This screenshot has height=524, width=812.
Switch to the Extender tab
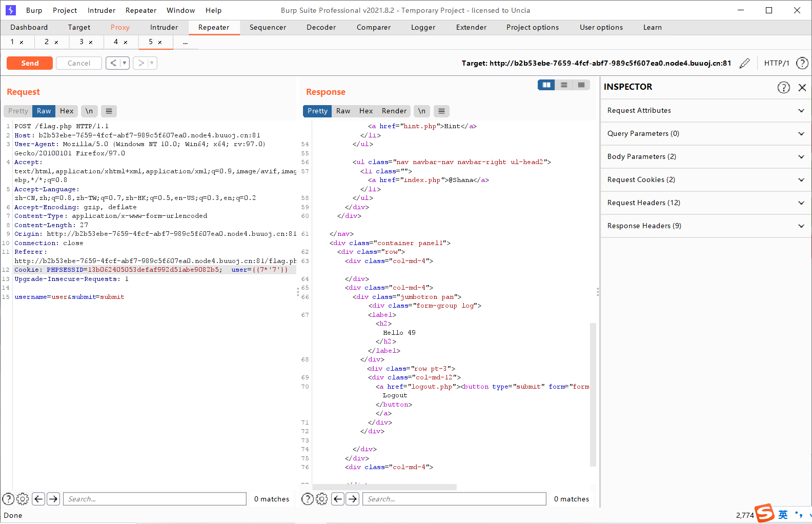click(x=472, y=27)
